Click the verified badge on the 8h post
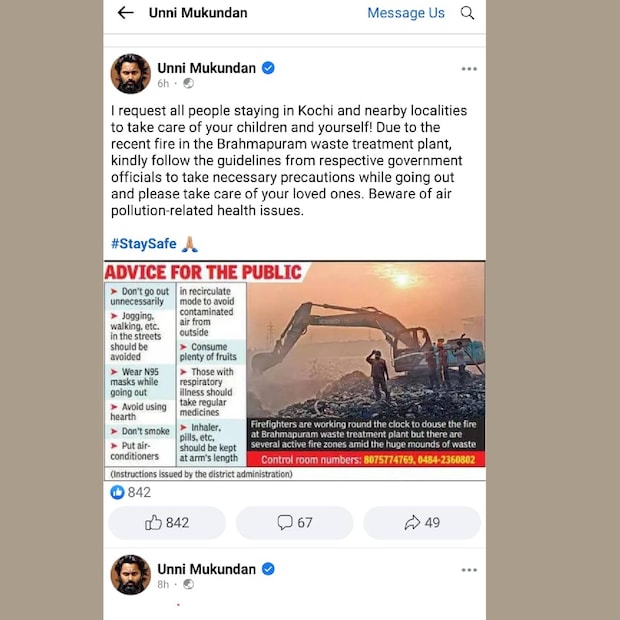620x620 pixels. tap(268, 569)
